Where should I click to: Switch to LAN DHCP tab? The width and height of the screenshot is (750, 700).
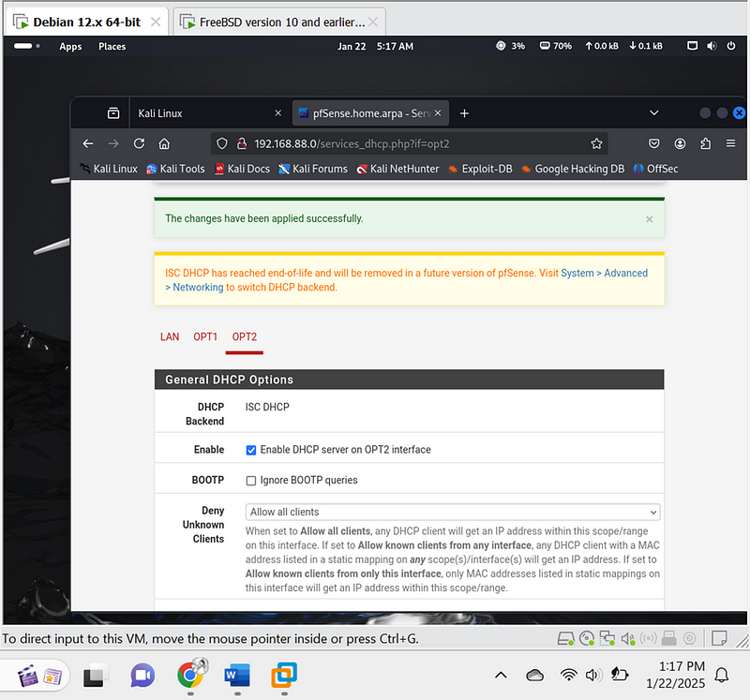(x=170, y=336)
